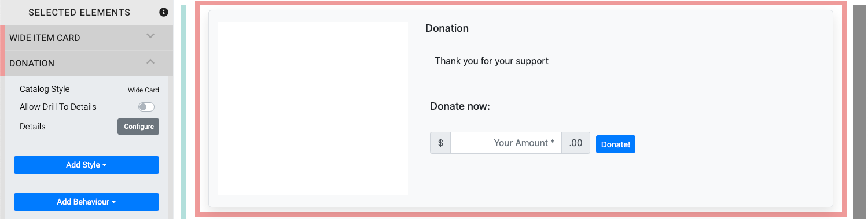868x219 pixels.
Task: Select the Donate now: heading
Action: (460, 106)
